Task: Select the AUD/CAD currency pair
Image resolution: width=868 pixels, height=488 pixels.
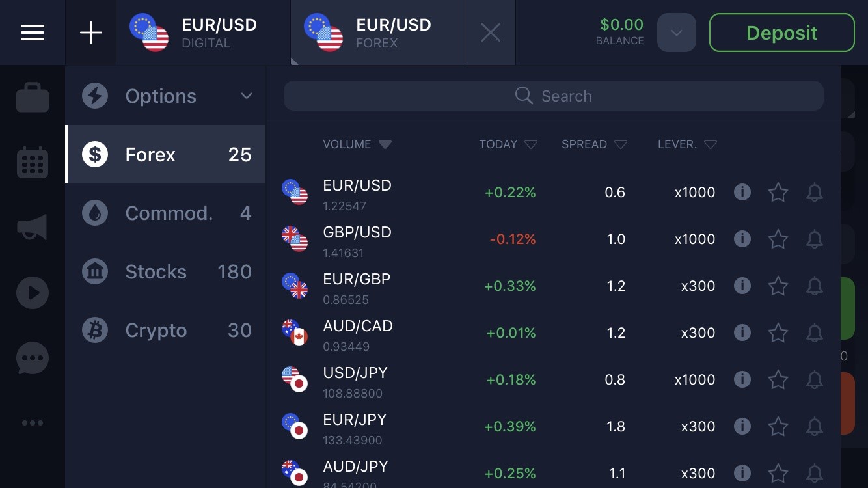Action: (x=358, y=333)
